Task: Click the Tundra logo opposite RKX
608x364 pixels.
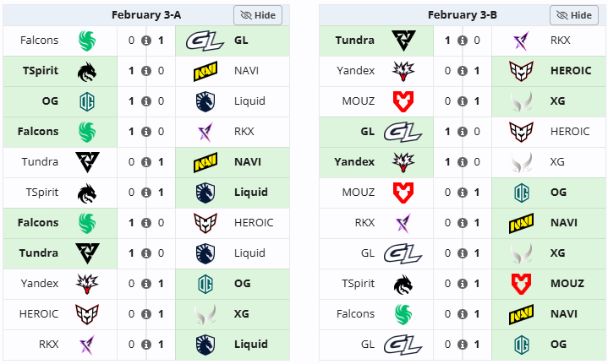Action: pos(403,41)
